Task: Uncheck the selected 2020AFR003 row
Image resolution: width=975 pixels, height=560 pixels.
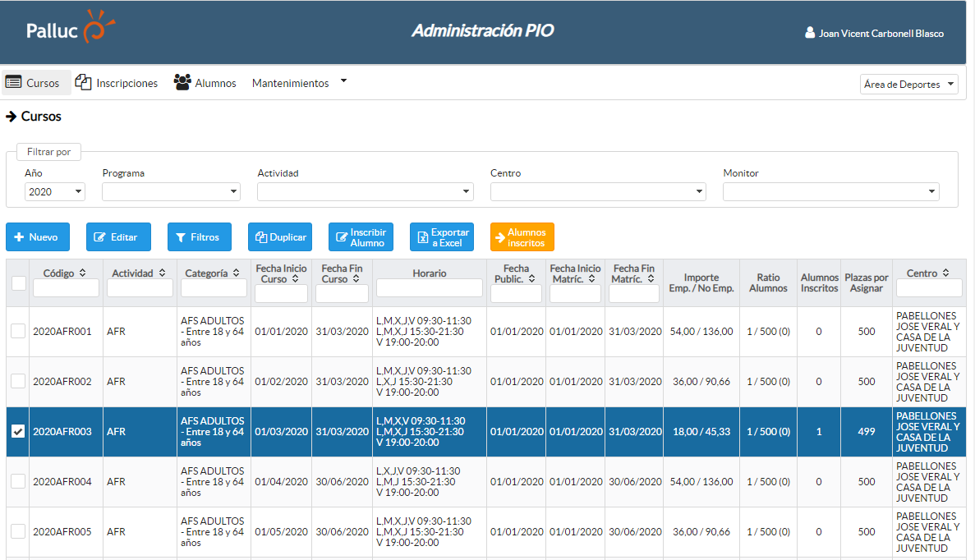Action: (x=18, y=431)
